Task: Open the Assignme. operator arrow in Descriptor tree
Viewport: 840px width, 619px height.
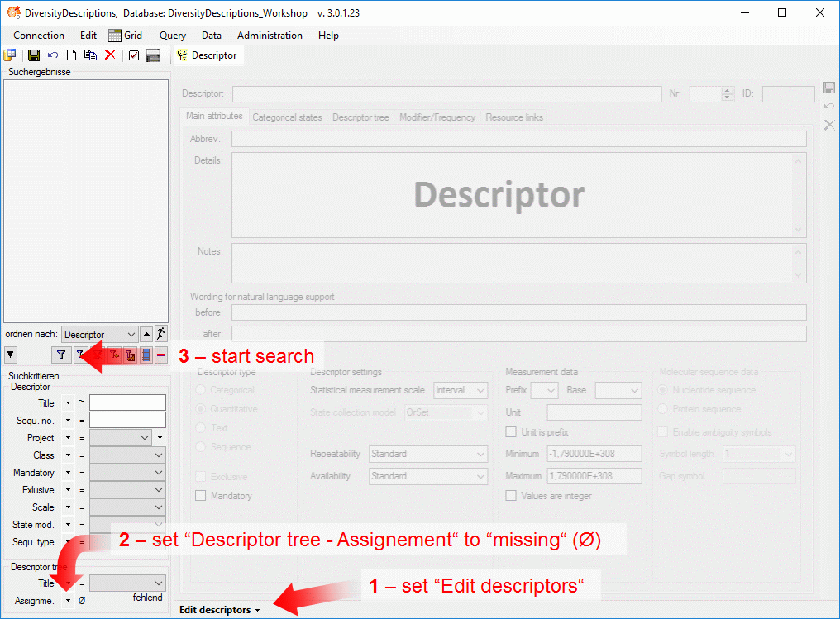Action: 68,601
